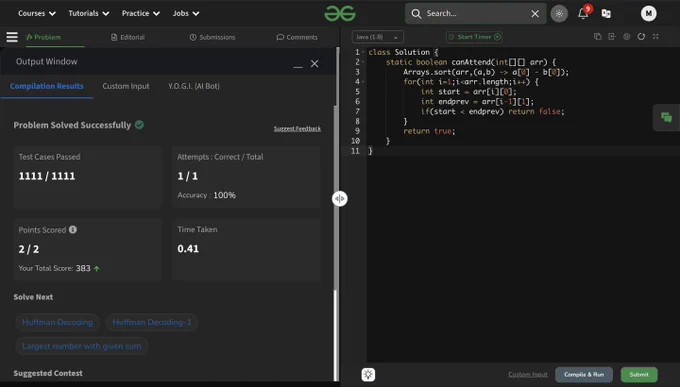Open Largest number with given sum
The width and height of the screenshot is (680, 387).
coord(82,346)
